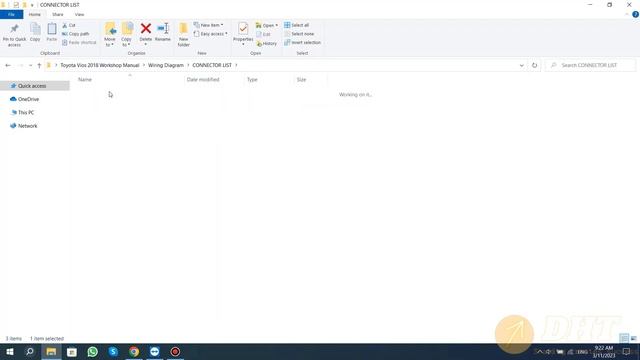Switch to Details view layout icon

pos(624,338)
